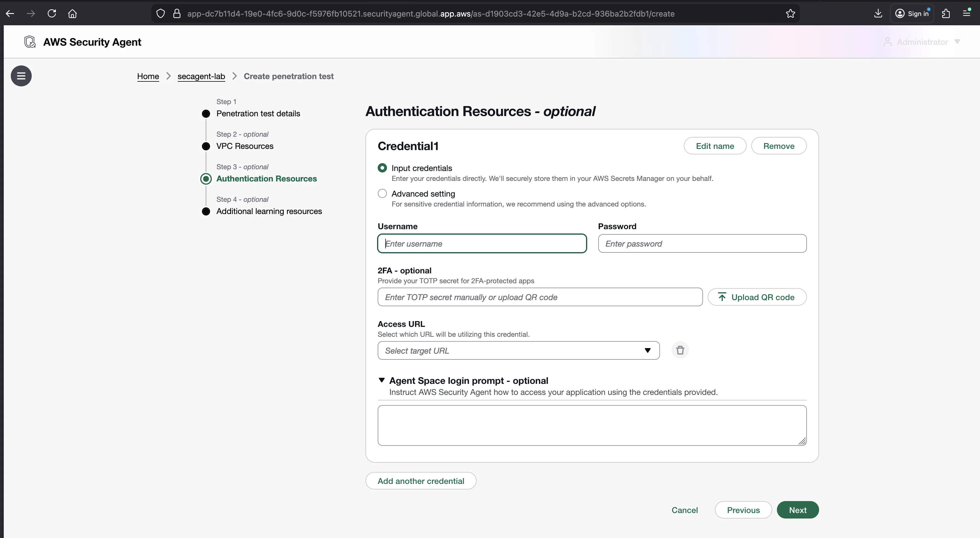Image resolution: width=980 pixels, height=538 pixels.
Task: Click the browser address bar URL
Action: 431,14
